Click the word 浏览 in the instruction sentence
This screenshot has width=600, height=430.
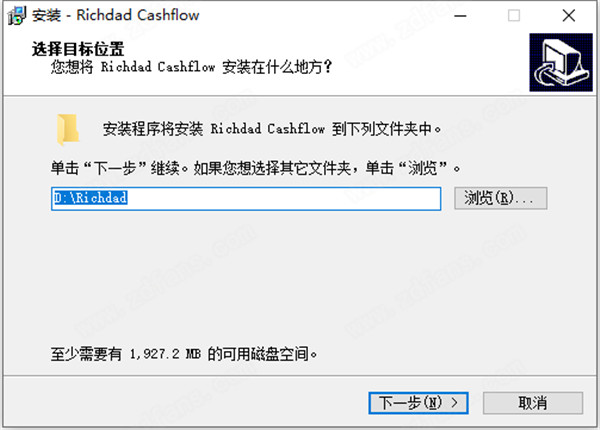pos(422,168)
